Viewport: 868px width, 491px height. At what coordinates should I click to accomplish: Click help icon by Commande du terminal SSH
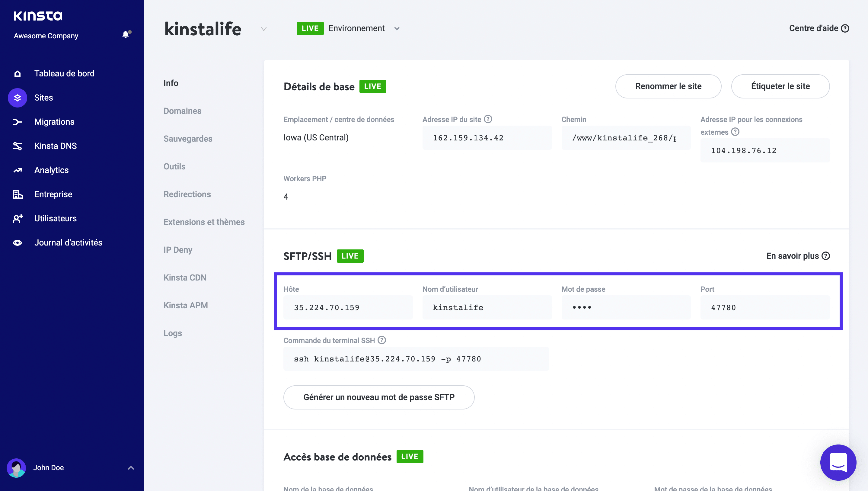[382, 340]
